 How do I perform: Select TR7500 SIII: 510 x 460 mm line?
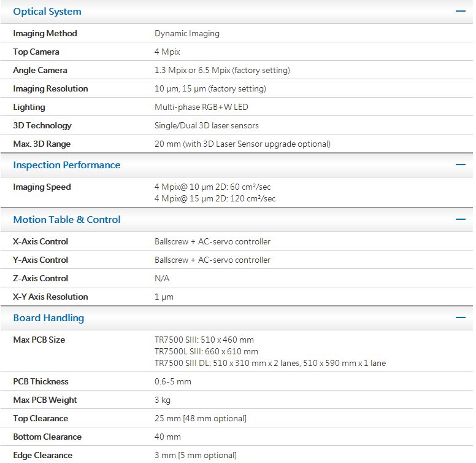[x=204, y=340]
